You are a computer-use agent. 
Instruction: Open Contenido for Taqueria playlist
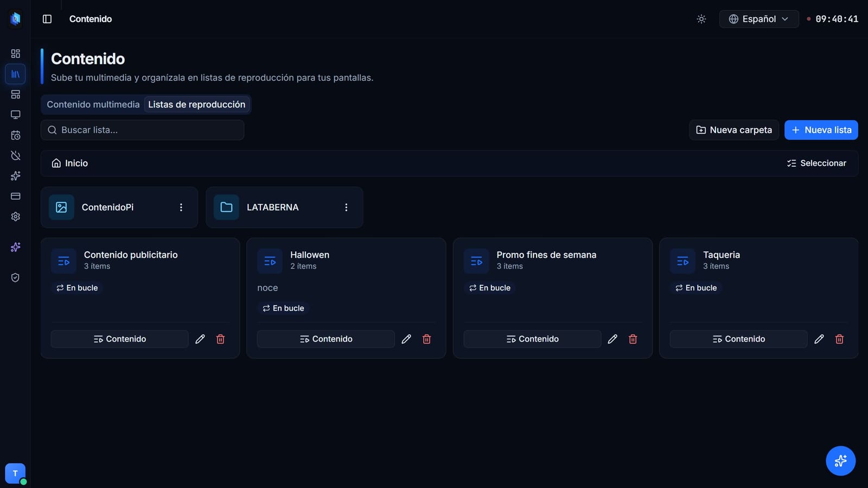click(x=739, y=339)
